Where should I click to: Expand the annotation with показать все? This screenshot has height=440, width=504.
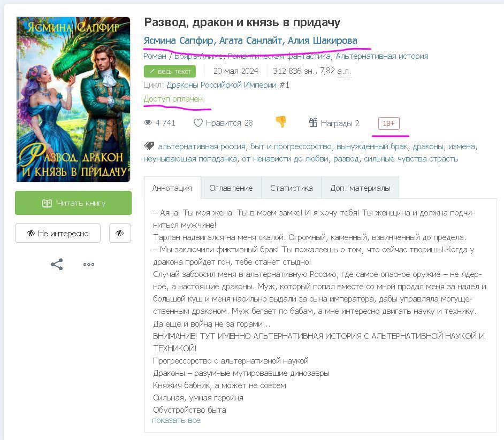pyautogui.click(x=176, y=420)
